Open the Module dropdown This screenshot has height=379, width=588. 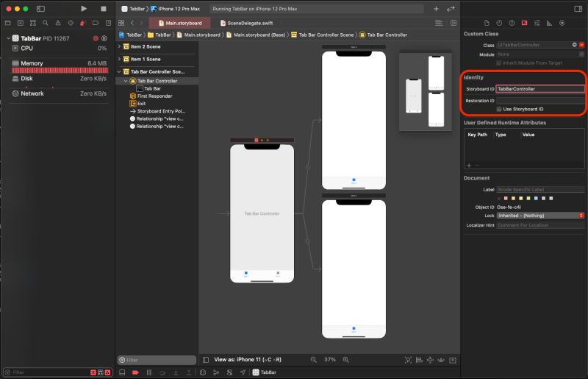click(581, 54)
